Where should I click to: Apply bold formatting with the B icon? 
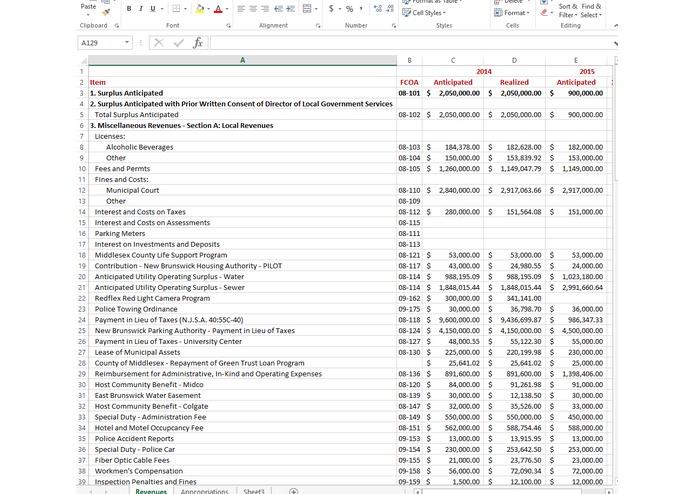[x=129, y=8]
